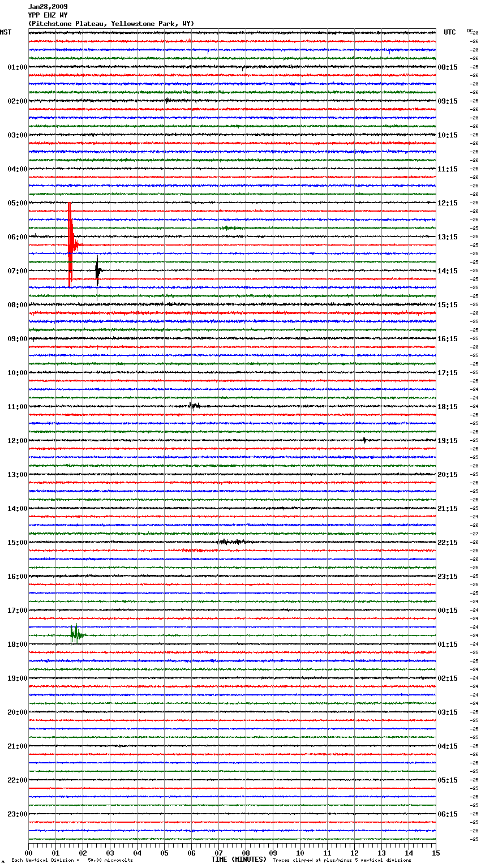Select the "03:00" MST hour label

(x=18, y=135)
